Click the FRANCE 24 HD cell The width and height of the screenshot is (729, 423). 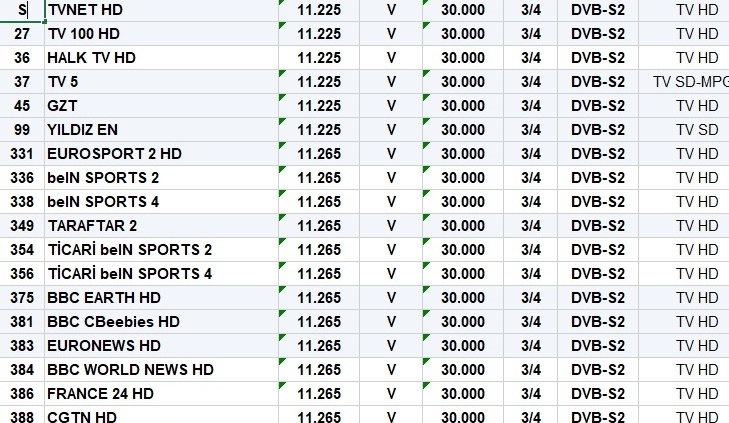point(162,394)
